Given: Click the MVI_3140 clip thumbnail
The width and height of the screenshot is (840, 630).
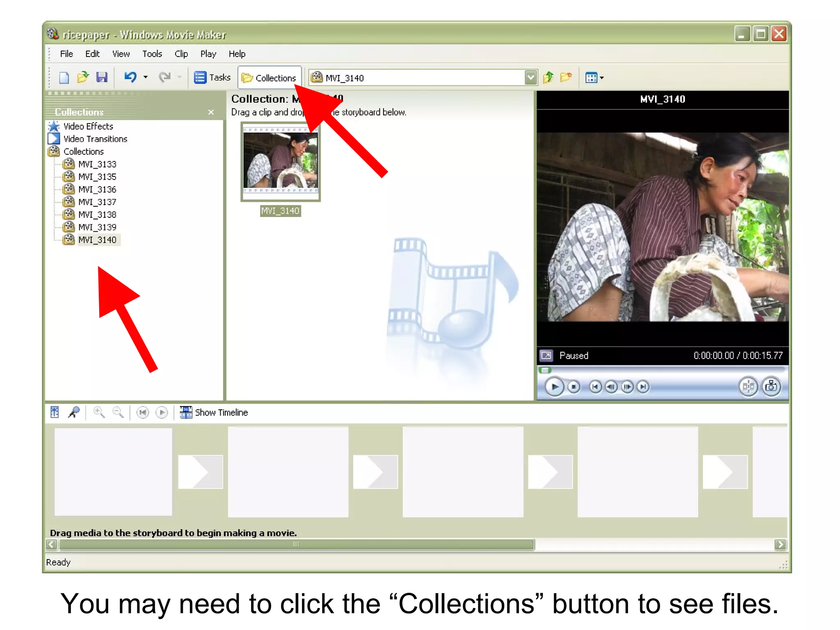Looking at the screenshot, I should [281, 162].
